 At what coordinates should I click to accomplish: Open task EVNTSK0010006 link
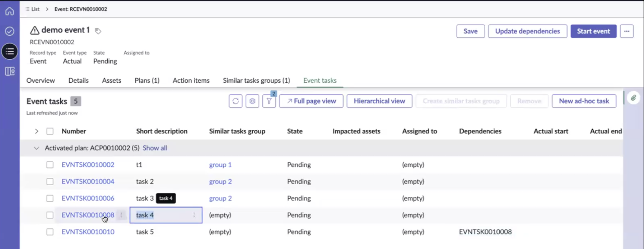point(88,198)
